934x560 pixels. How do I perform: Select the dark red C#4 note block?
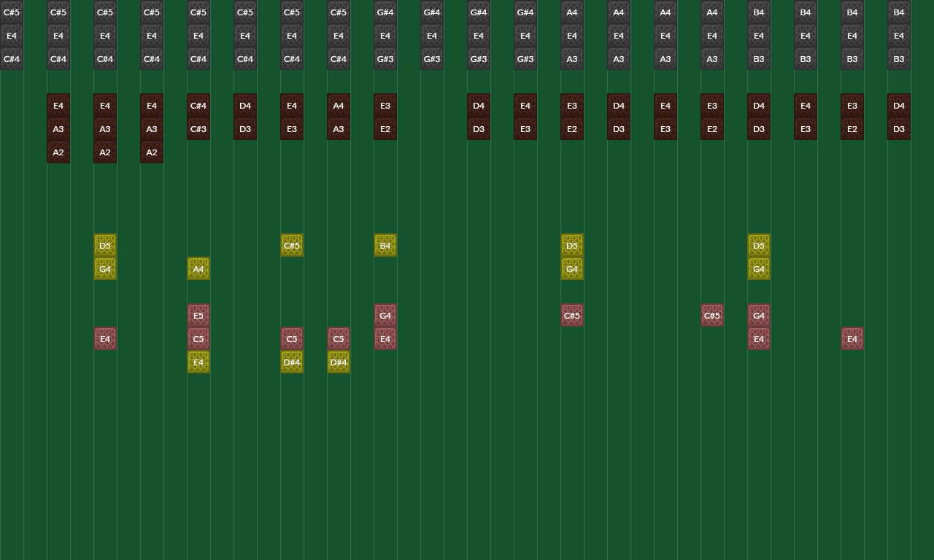(198, 106)
